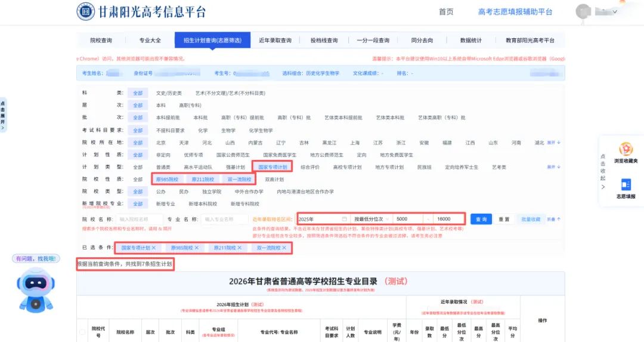Open the calendar icon in the 2025年 field
Image resolution: width=644 pixels, height=342 pixels.
(x=344, y=219)
